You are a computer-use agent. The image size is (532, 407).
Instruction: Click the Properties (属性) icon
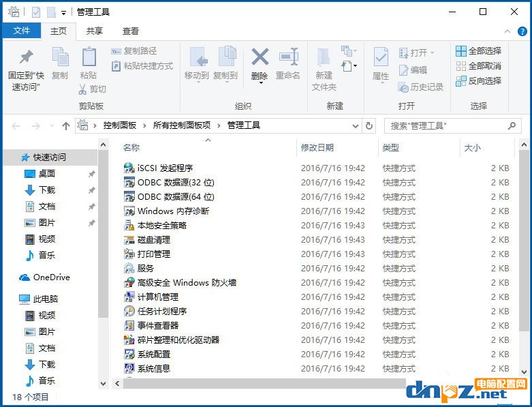point(381,57)
